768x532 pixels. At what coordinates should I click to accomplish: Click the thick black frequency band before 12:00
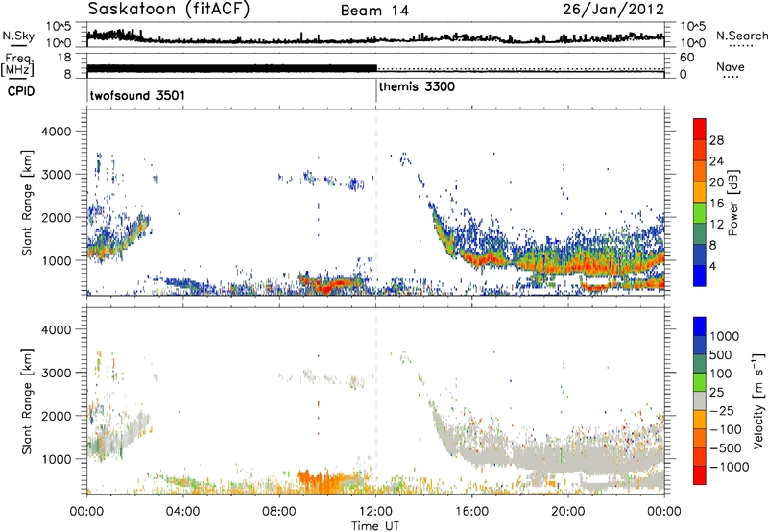(231, 69)
